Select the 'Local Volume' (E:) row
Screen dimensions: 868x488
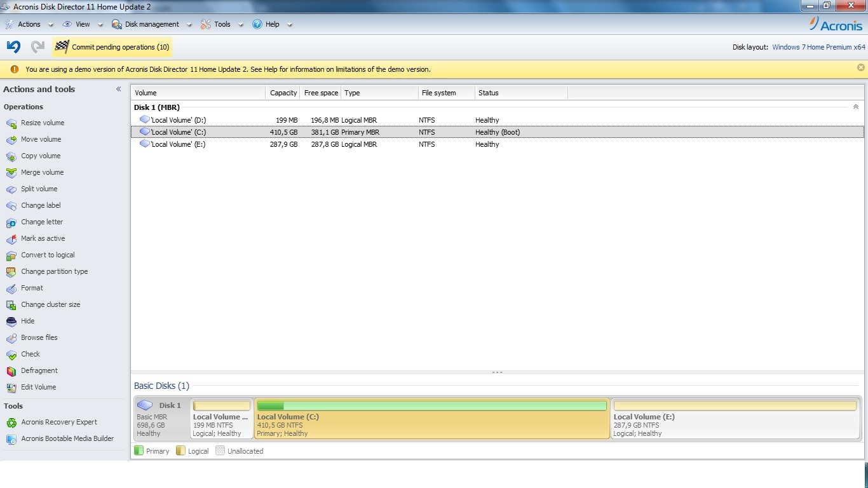point(497,144)
